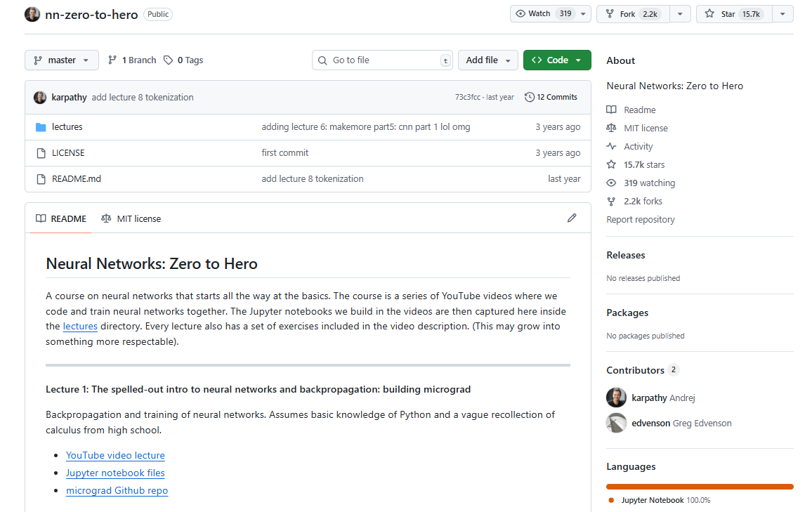Click the Public visibility badge

click(158, 15)
